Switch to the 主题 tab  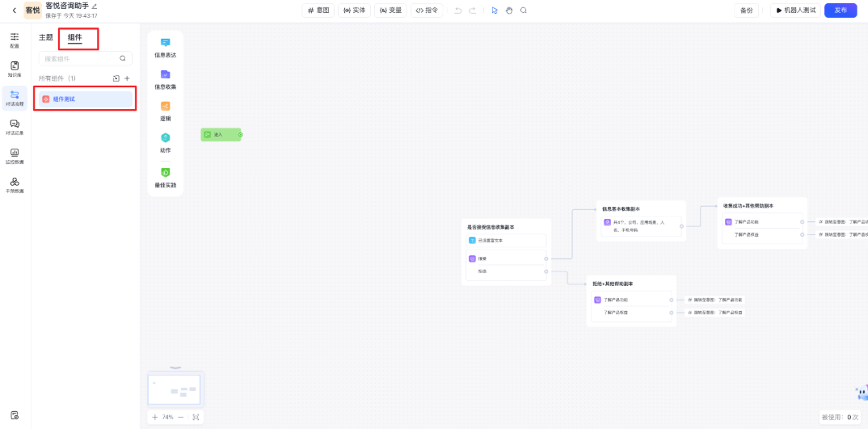coord(46,37)
